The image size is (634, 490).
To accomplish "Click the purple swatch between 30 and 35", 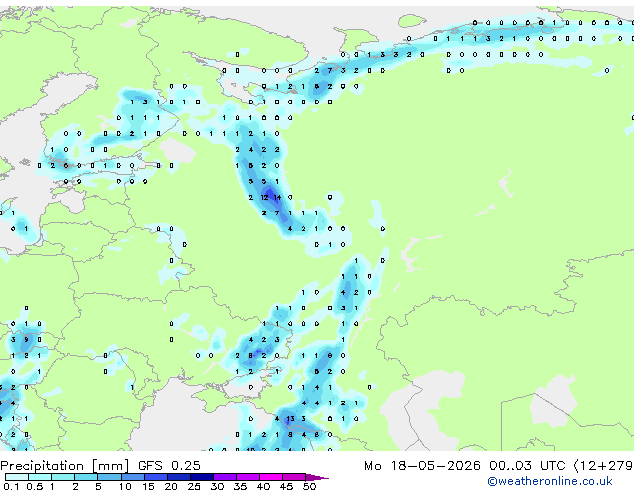I will click(x=225, y=477).
